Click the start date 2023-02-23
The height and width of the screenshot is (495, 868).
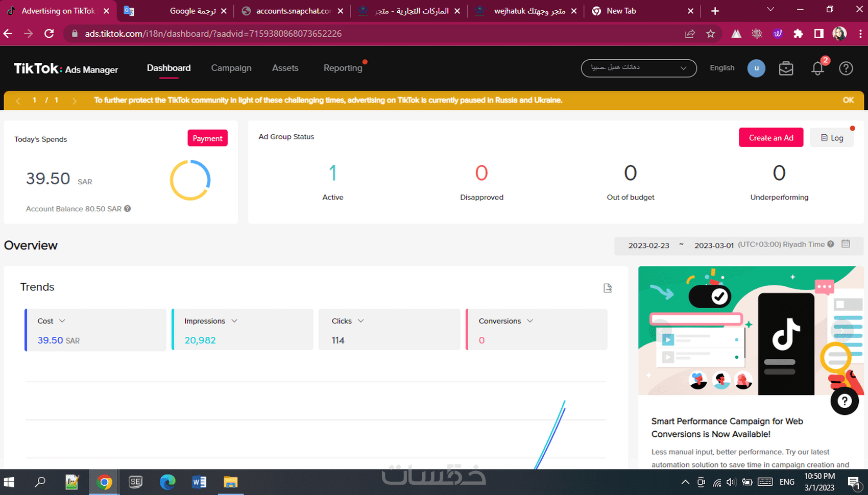pyautogui.click(x=648, y=245)
